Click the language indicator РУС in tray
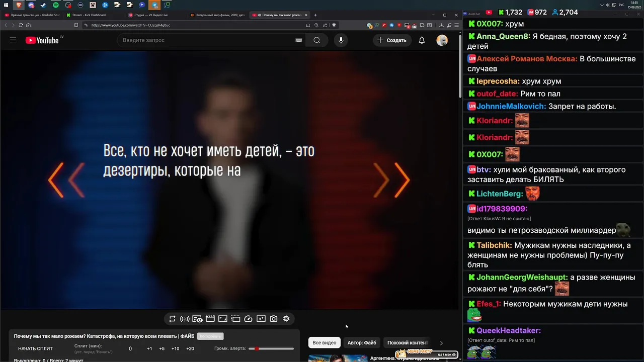This screenshot has width=644, height=362. coord(621,5)
